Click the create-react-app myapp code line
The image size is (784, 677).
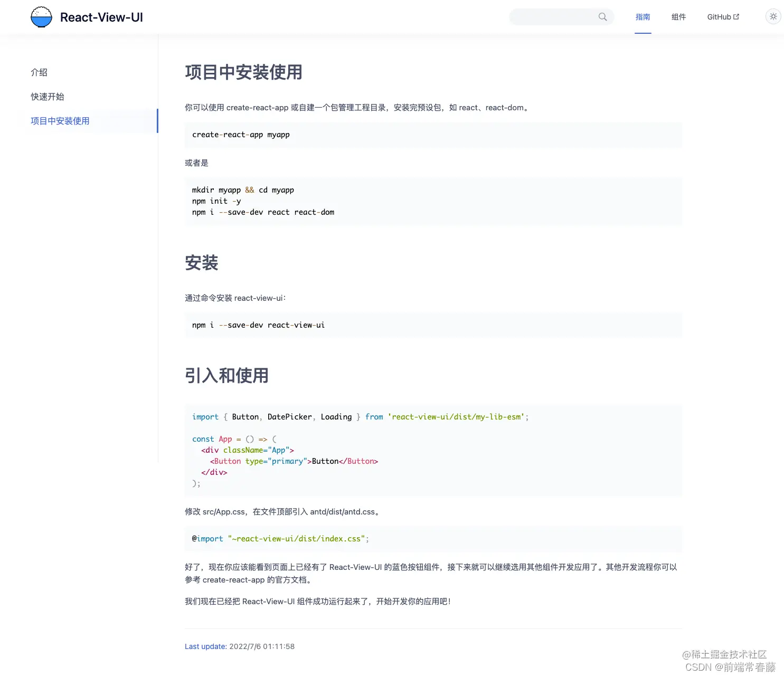coord(241,135)
